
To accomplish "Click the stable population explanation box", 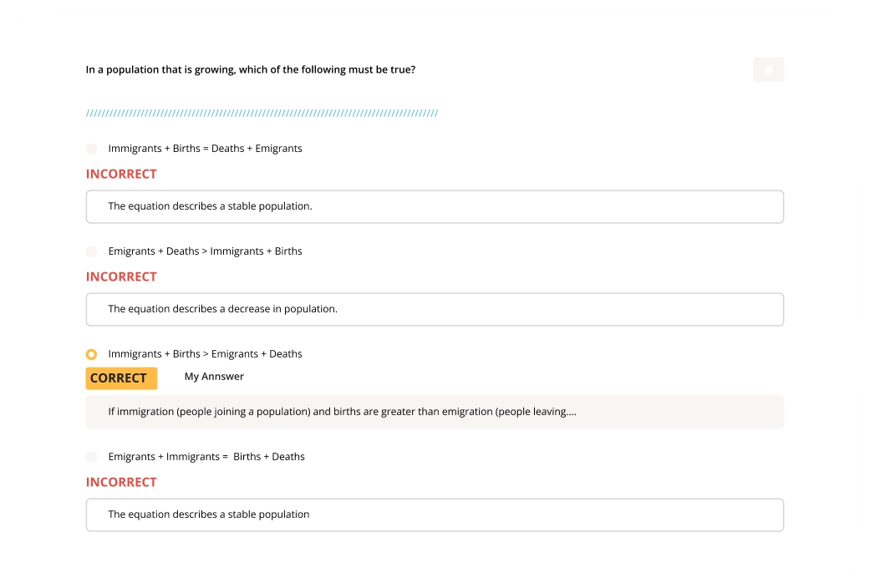I will click(435, 206).
